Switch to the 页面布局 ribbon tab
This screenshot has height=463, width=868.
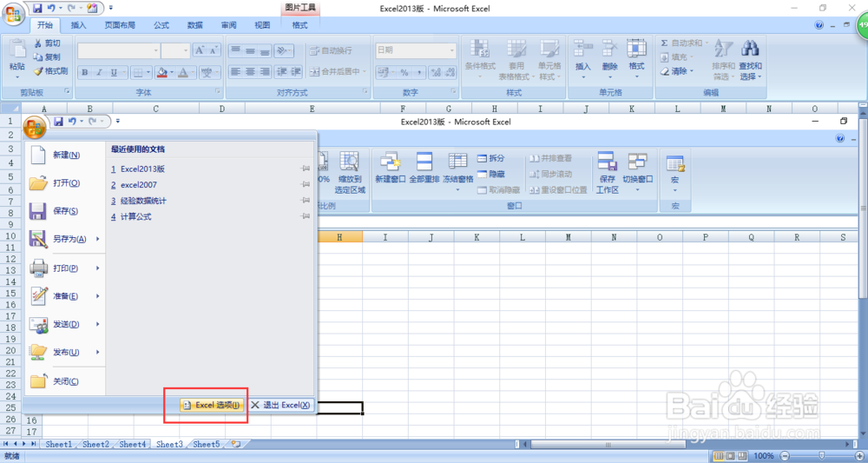click(x=120, y=25)
